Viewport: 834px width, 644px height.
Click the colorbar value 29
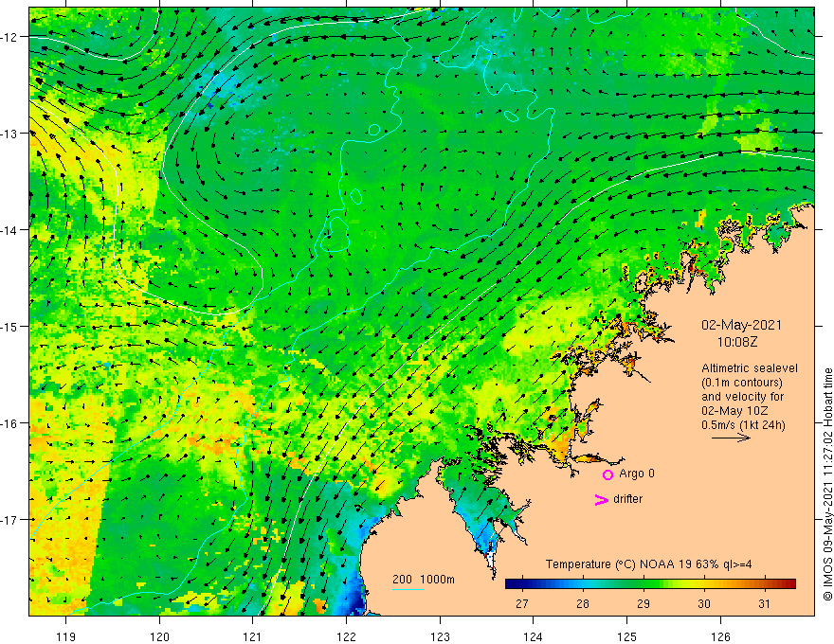pos(644,603)
